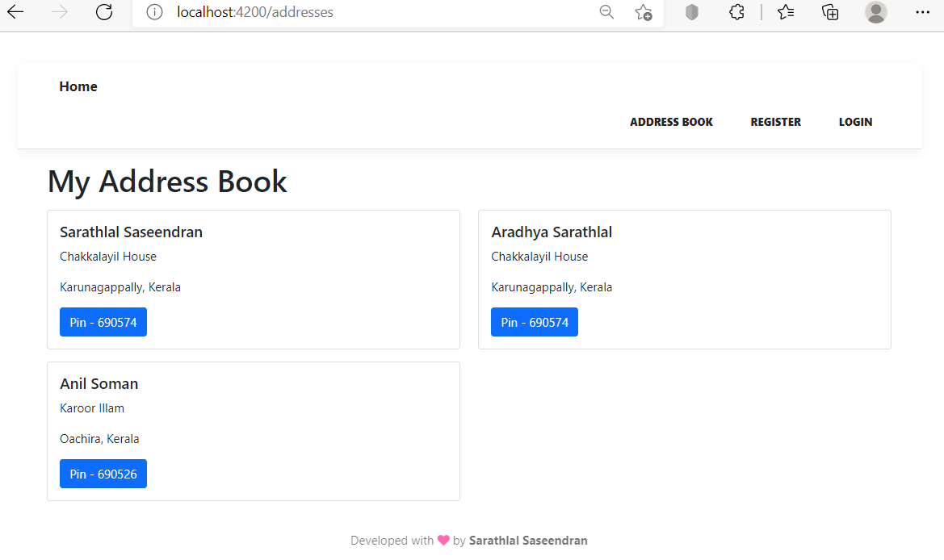The image size is (944, 560).
Task: Open the Collections icon
Action: click(830, 12)
